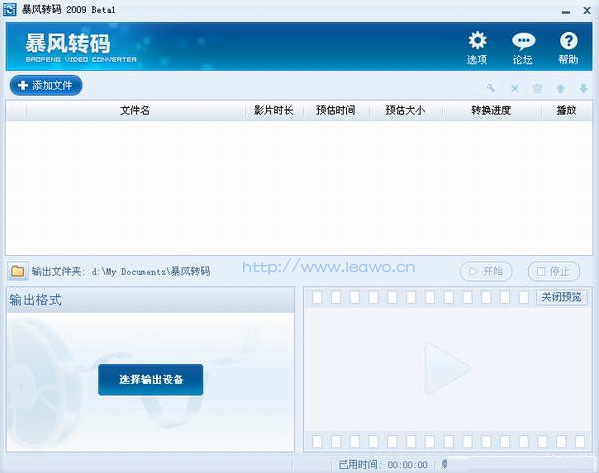Click the 停止 stop button
The image size is (599, 473).
pyautogui.click(x=554, y=272)
